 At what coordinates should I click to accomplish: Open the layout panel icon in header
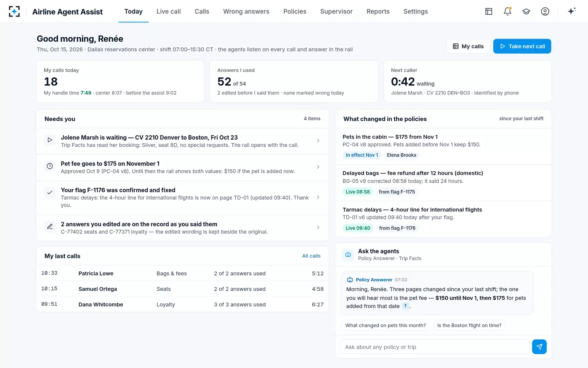(489, 11)
